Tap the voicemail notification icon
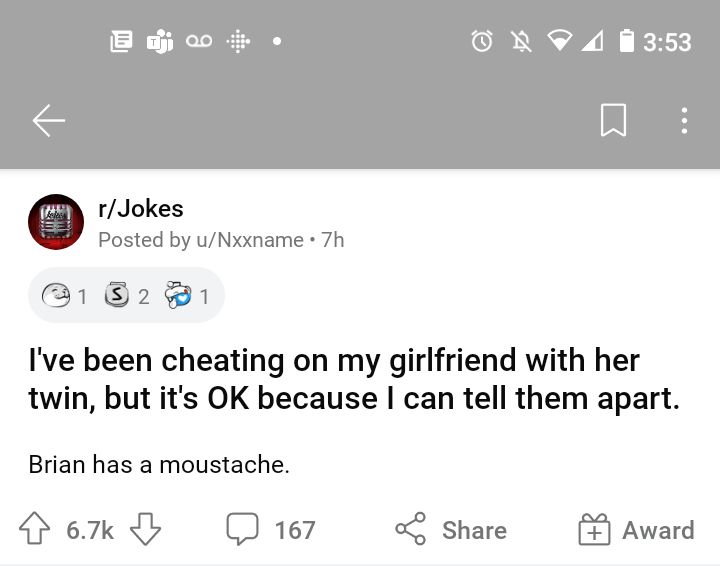720x566 pixels. click(x=200, y=41)
